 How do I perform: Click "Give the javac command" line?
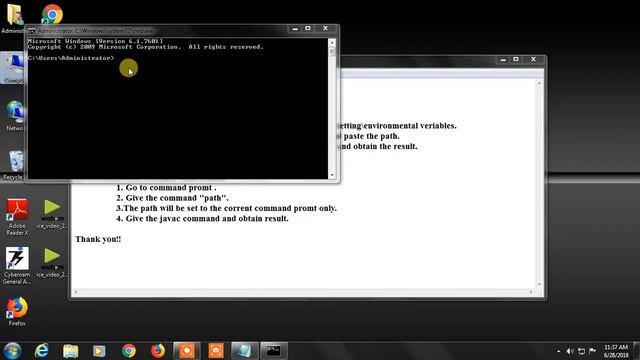(x=202, y=218)
